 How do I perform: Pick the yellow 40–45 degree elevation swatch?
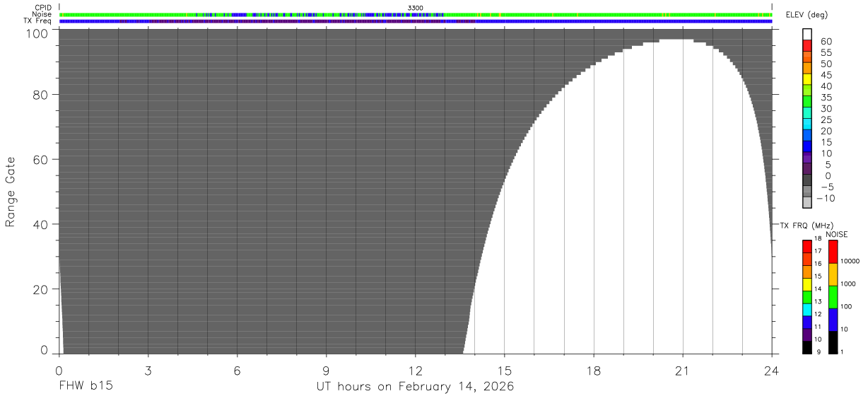[807, 81]
